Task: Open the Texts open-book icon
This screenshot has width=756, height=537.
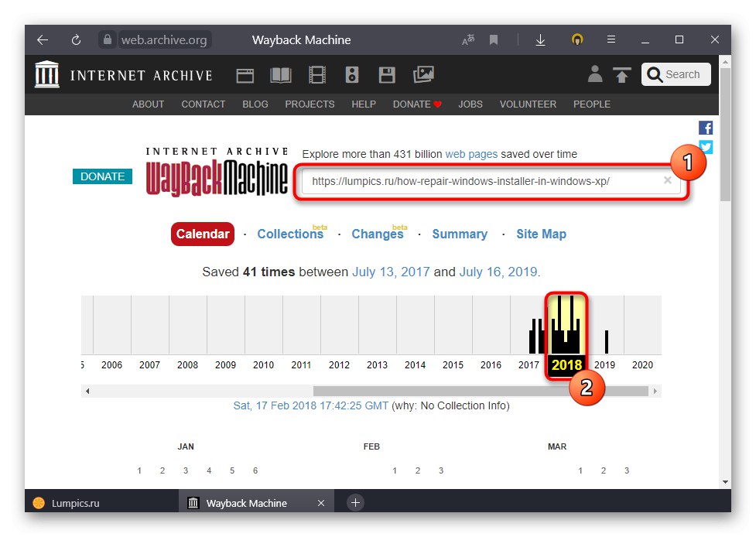Action: tap(281, 75)
